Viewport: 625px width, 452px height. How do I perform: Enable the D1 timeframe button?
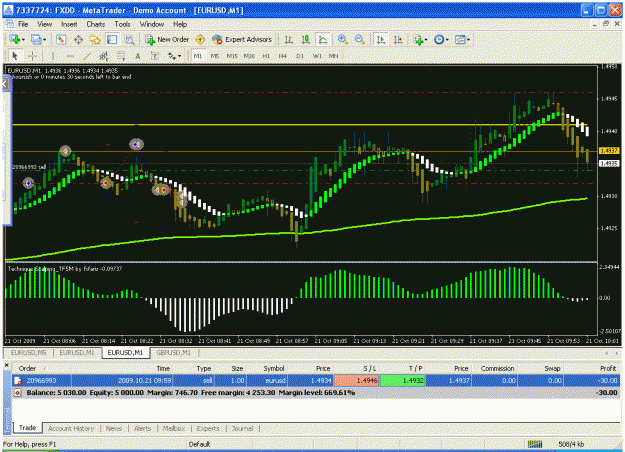(300, 56)
